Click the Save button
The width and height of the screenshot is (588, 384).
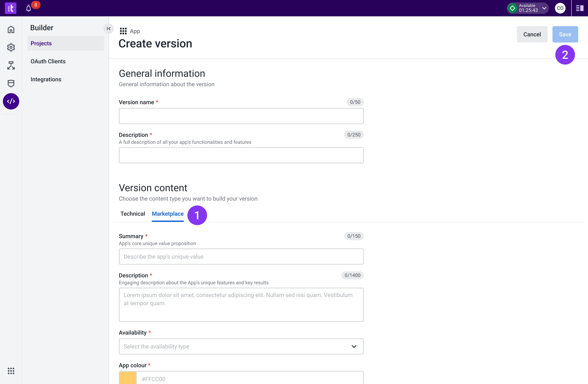coord(565,34)
